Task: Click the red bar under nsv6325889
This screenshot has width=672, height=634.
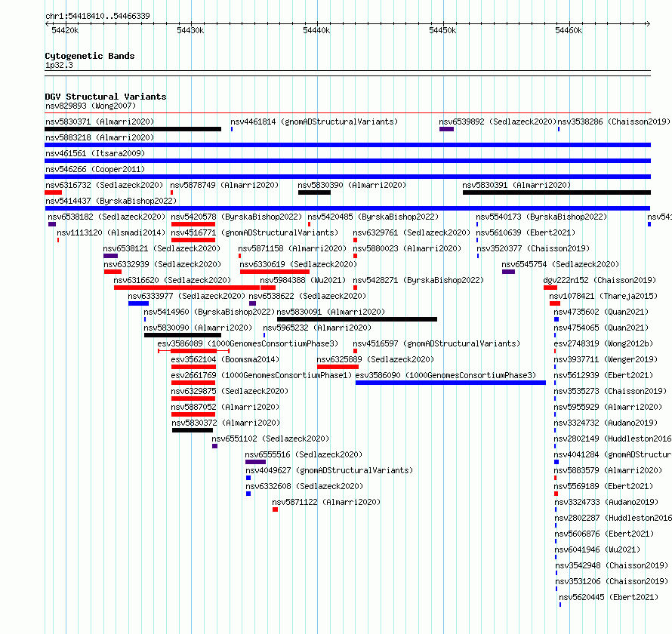Action: click(x=338, y=367)
